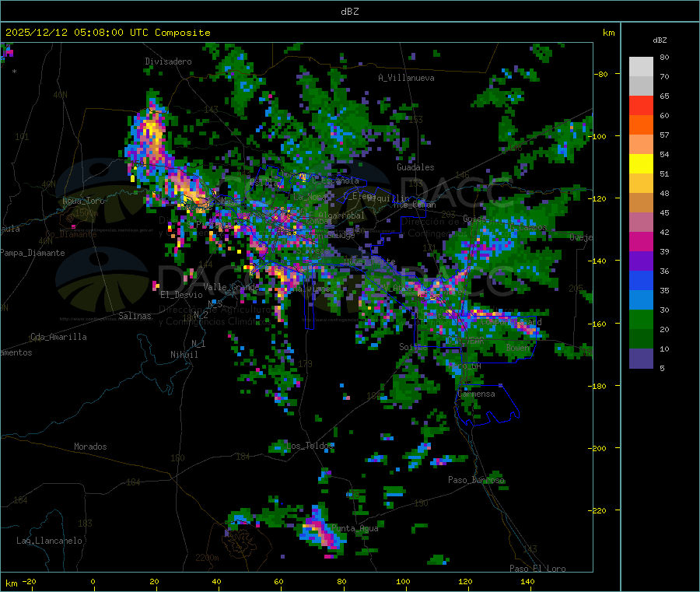Image resolution: width=700 pixels, height=592 pixels.
Task: Click the 'Salinas' map label
Action: (x=135, y=316)
